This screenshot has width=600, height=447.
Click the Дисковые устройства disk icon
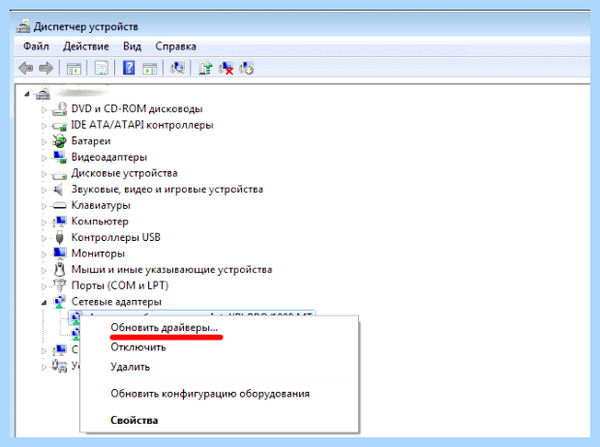[x=59, y=175]
